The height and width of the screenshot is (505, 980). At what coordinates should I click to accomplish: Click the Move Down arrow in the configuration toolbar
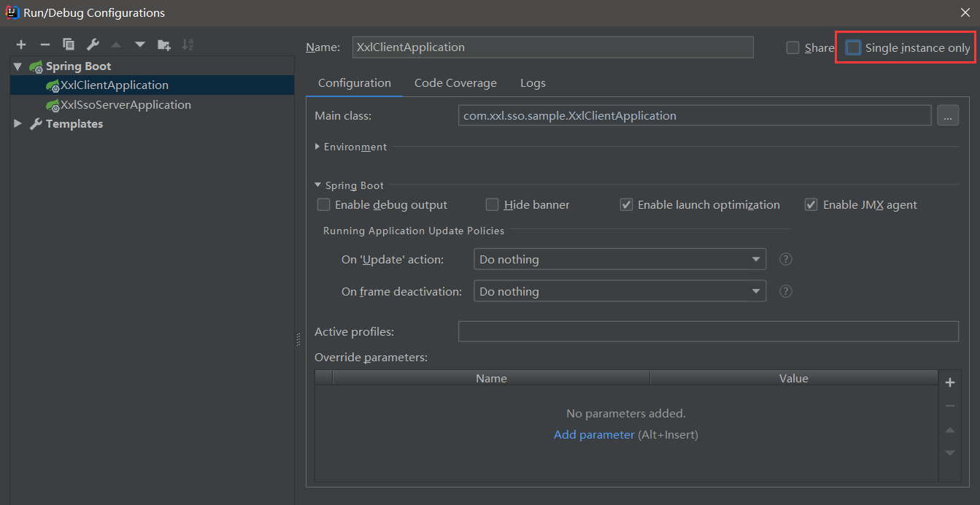coord(140,45)
